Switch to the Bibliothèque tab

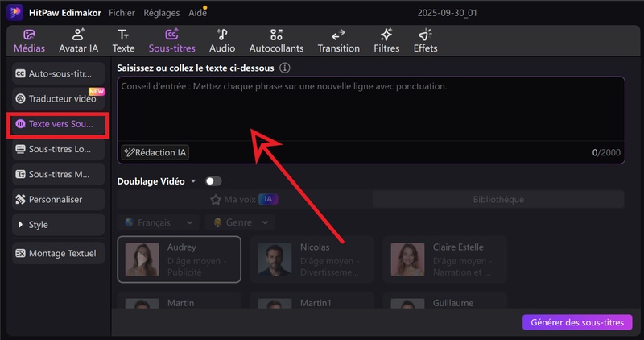497,199
